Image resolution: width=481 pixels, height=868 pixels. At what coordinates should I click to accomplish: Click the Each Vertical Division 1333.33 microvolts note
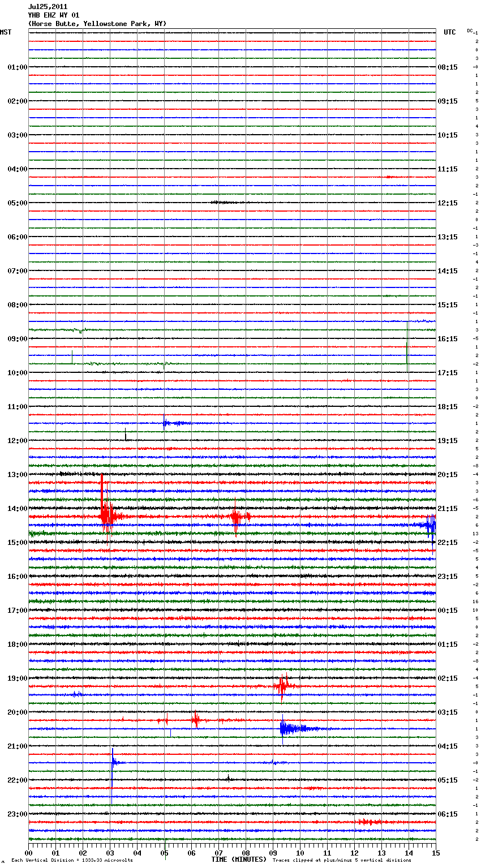(x=72, y=860)
